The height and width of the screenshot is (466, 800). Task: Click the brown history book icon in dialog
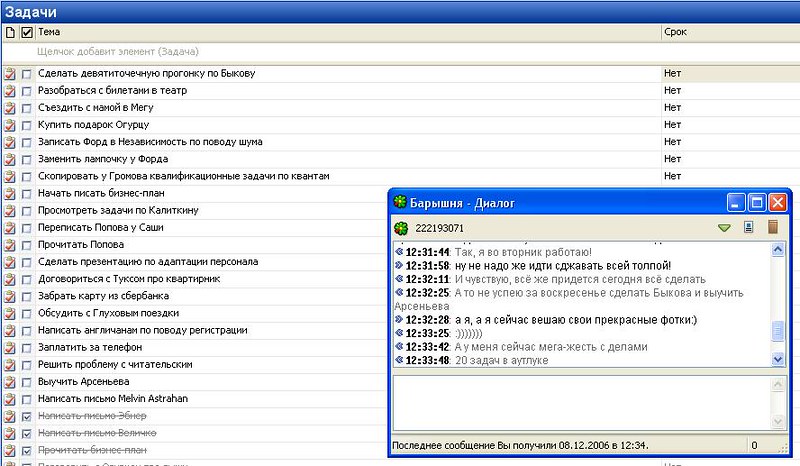click(772, 228)
